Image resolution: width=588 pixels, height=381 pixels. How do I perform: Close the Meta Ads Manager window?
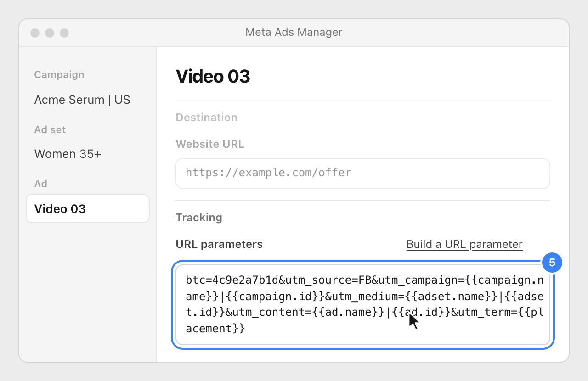35,33
